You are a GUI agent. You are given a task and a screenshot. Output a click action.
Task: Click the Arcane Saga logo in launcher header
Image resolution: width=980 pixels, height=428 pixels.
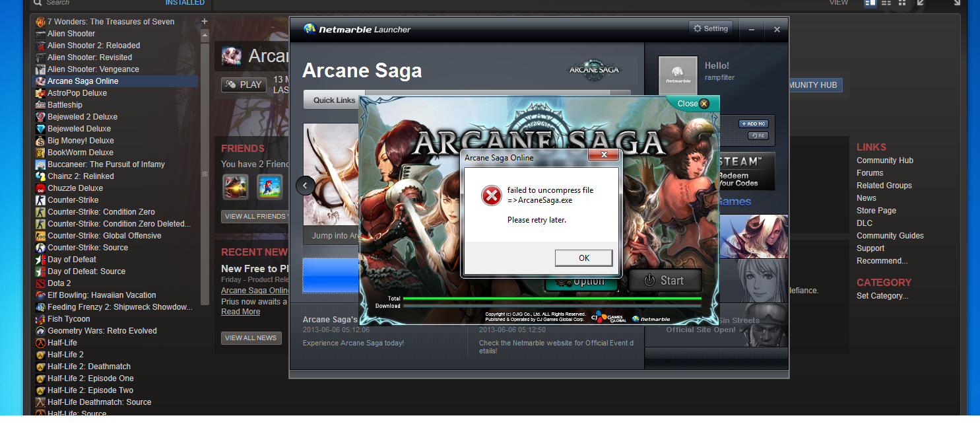594,70
